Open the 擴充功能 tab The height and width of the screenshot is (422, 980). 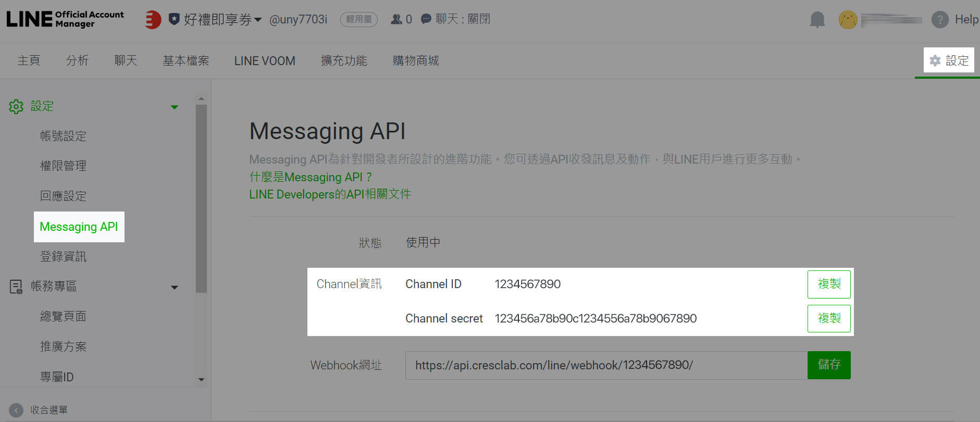pos(344,60)
